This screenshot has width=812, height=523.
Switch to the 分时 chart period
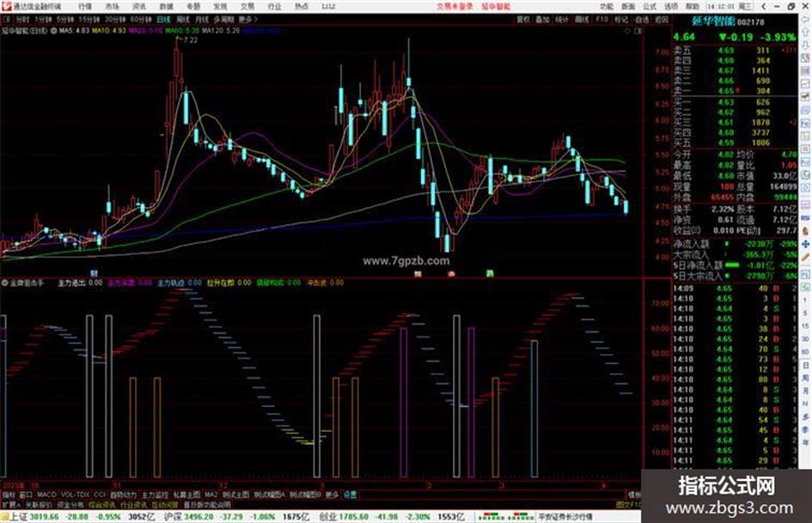point(22,19)
